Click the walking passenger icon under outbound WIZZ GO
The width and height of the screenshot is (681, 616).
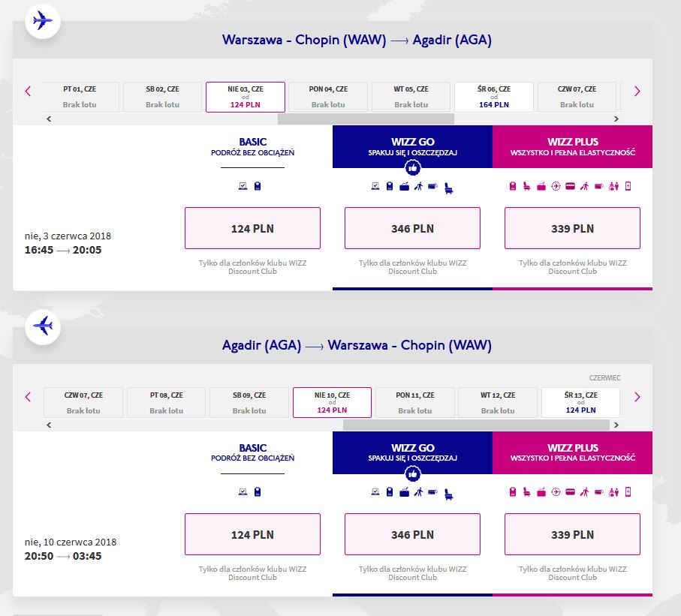click(x=419, y=187)
